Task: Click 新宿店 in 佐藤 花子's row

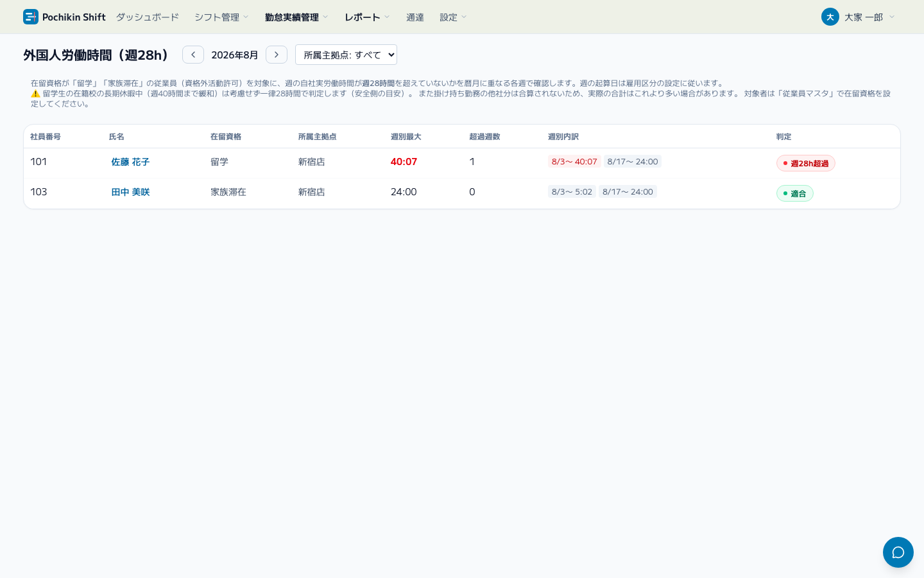Action: [x=311, y=162]
